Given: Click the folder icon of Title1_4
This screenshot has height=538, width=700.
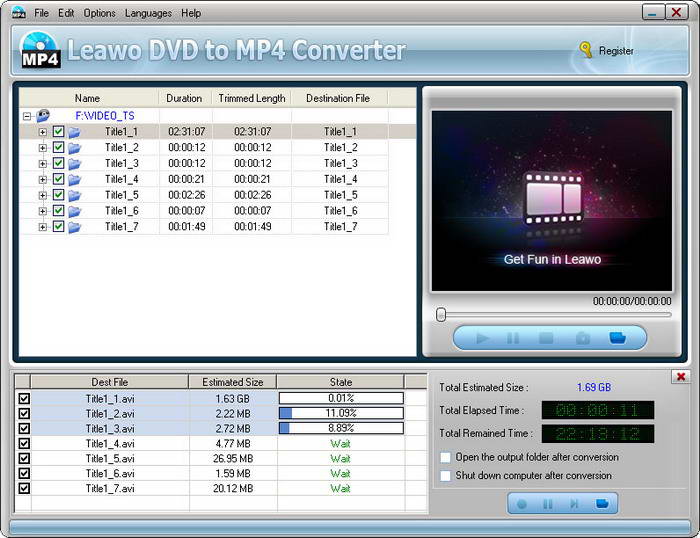Looking at the screenshot, I should (x=74, y=179).
